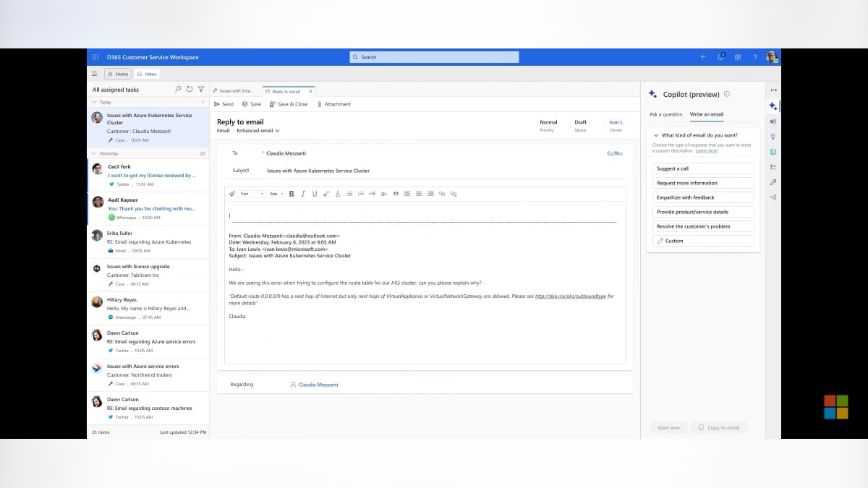The width and height of the screenshot is (868, 488).
Task: Open Aadi Kapoor WhatsApp conversation
Action: (x=148, y=208)
